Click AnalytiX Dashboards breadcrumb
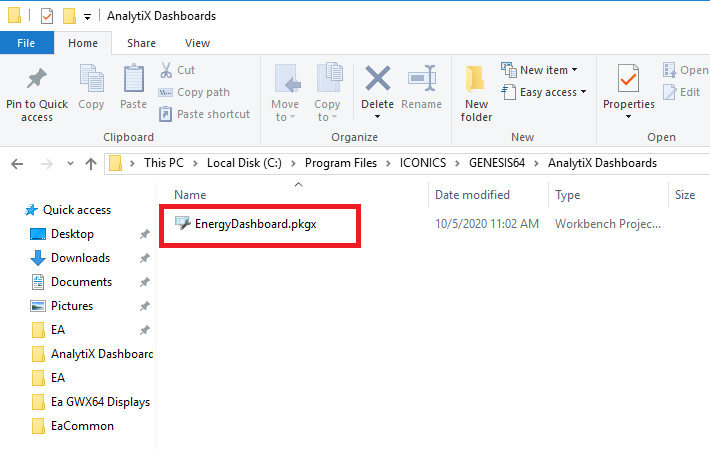The height and width of the screenshot is (449, 710). (x=602, y=163)
